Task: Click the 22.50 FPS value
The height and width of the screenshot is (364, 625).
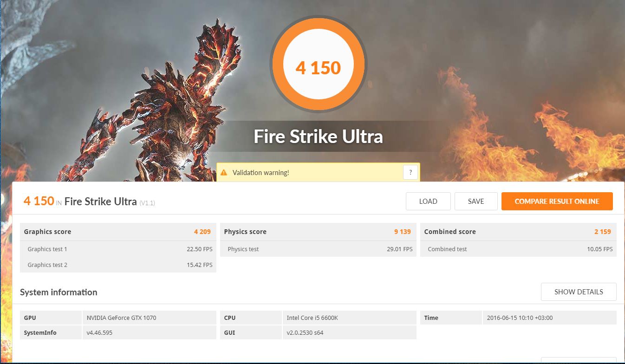Action: click(x=200, y=249)
